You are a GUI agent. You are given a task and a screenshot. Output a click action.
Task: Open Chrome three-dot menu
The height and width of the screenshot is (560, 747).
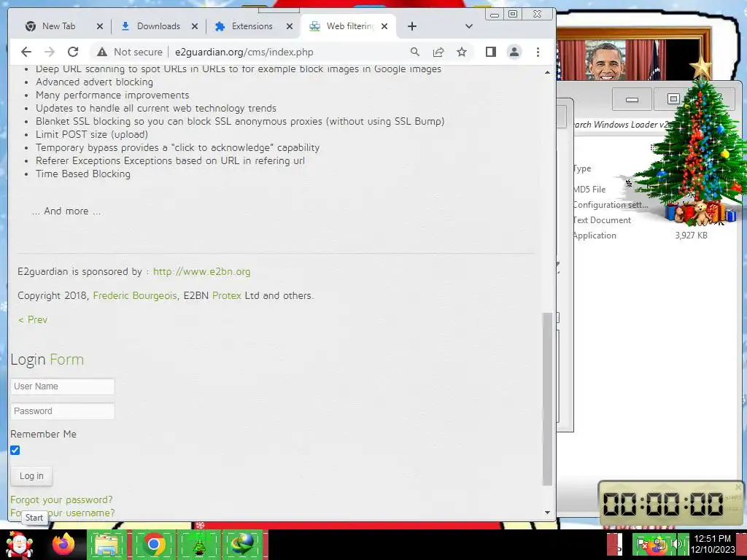pos(538,52)
